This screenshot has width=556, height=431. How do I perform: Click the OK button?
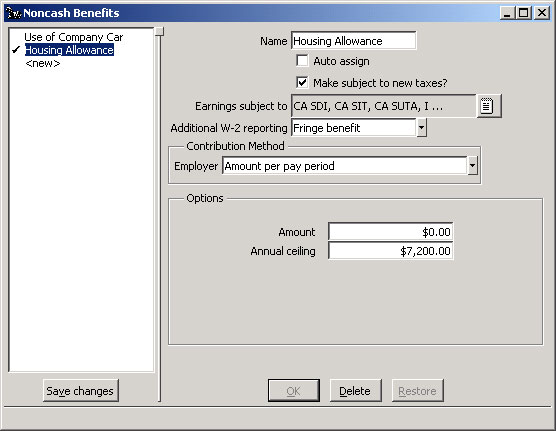click(x=294, y=391)
